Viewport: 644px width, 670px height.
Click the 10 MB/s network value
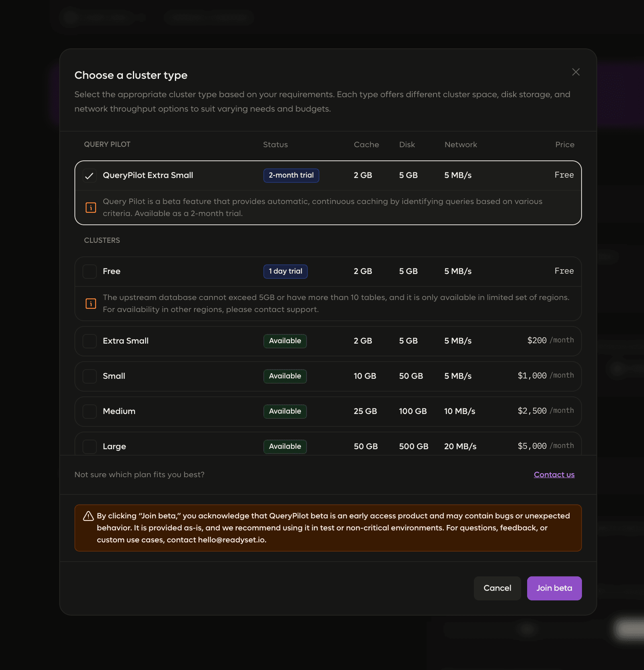tap(459, 411)
